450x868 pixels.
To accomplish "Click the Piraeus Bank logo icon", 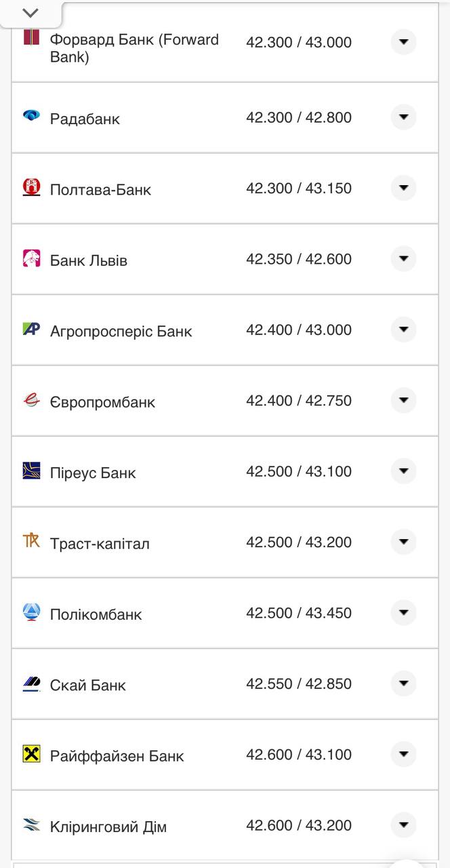I will point(31,471).
